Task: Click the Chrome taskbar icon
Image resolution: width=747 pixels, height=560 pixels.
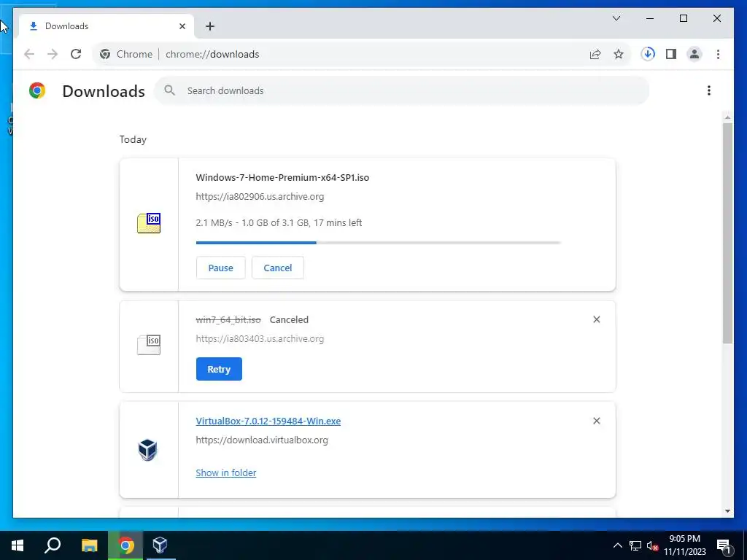Action: coord(126,545)
